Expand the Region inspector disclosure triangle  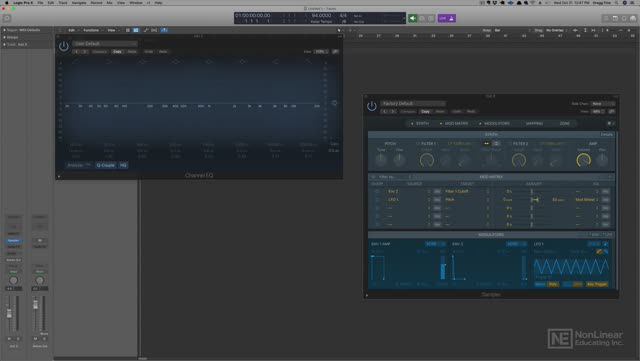[4, 30]
